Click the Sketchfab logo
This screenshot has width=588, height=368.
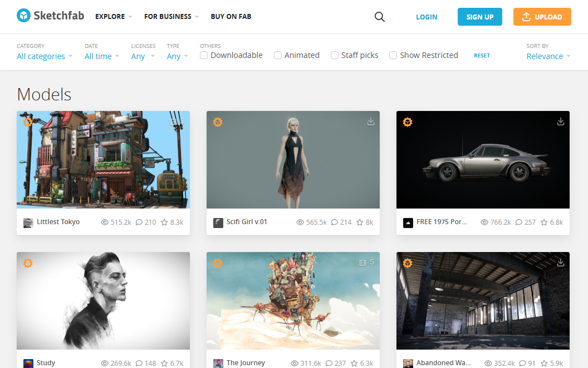pyautogui.click(x=50, y=16)
